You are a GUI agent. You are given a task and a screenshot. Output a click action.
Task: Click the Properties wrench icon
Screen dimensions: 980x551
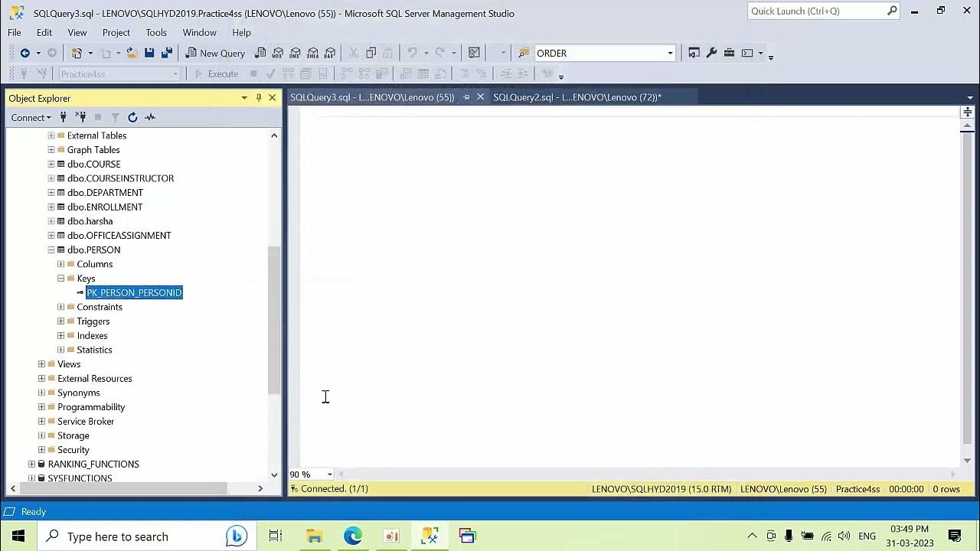pos(711,53)
